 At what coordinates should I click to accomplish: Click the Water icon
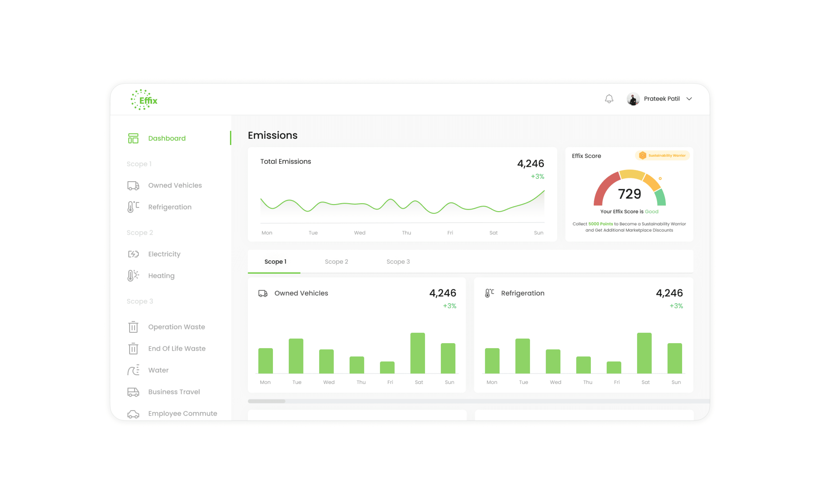click(x=133, y=370)
